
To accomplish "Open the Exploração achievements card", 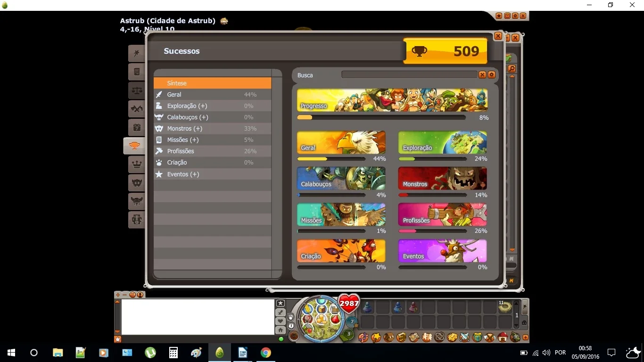I will point(443,142).
